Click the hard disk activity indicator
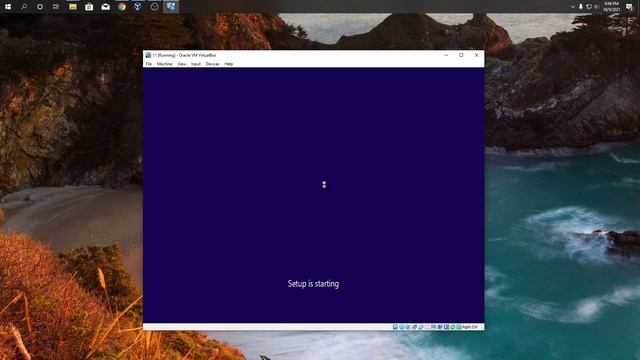640x360 pixels. pos(395,327)
